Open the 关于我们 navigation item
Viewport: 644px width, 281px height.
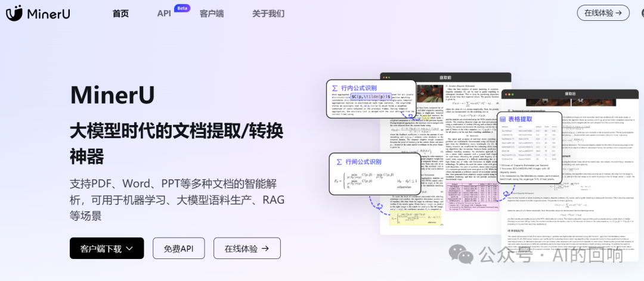pos(268,14)
